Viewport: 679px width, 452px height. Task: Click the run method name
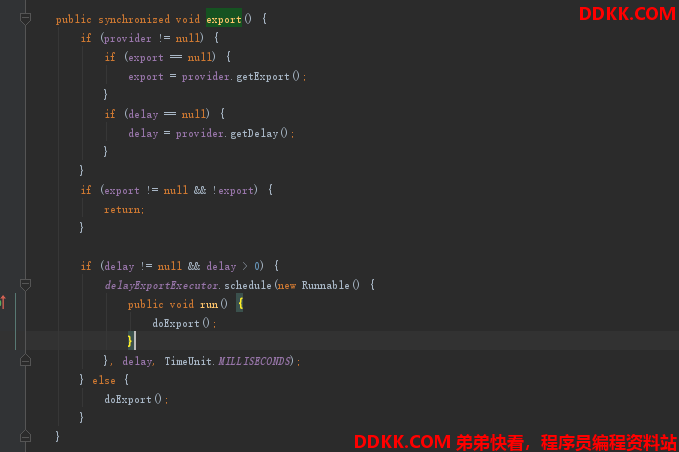[x=209, y=304]
